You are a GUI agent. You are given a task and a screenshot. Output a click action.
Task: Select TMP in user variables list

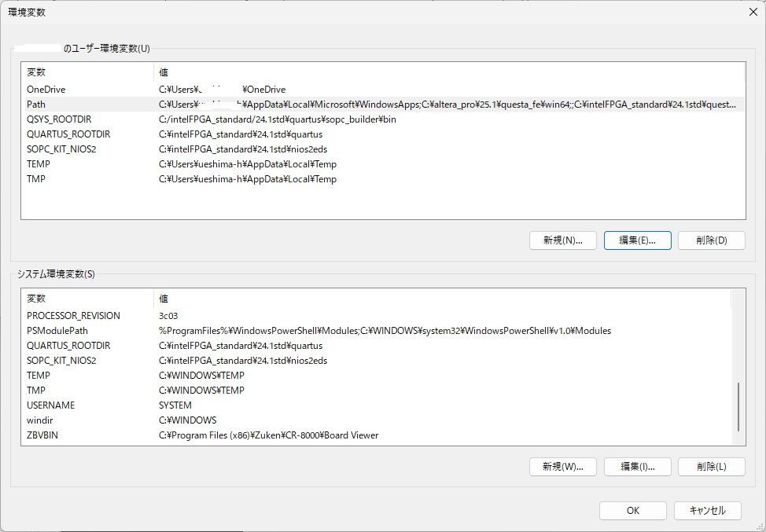pos(383,178)
